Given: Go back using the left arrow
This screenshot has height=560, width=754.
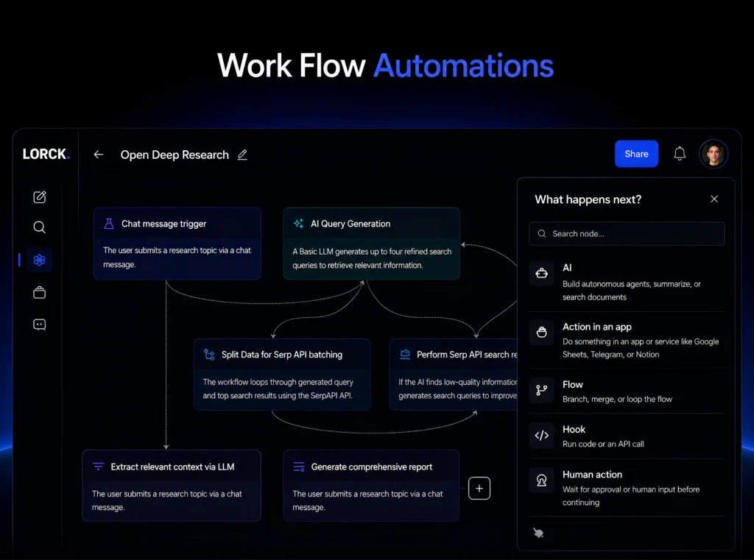Looking at the screenshot, I should pyautogui.click(x=99, y=155).
